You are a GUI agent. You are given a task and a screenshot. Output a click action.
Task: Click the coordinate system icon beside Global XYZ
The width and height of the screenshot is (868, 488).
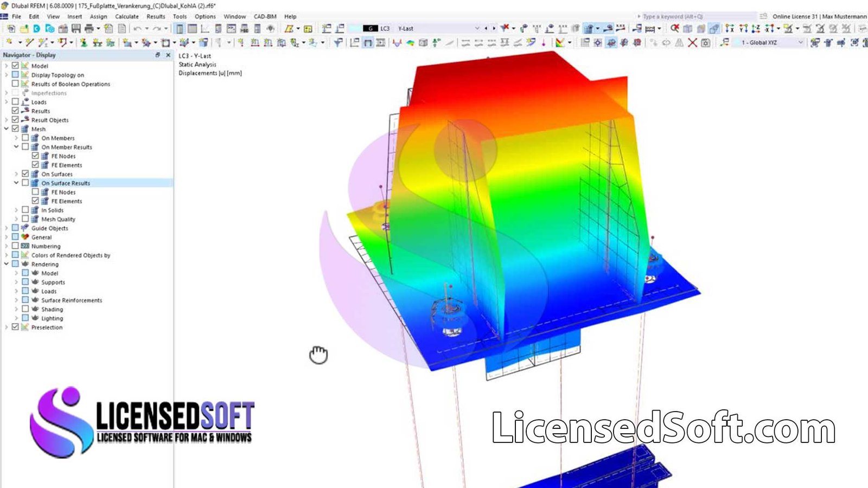pos(725,42)
